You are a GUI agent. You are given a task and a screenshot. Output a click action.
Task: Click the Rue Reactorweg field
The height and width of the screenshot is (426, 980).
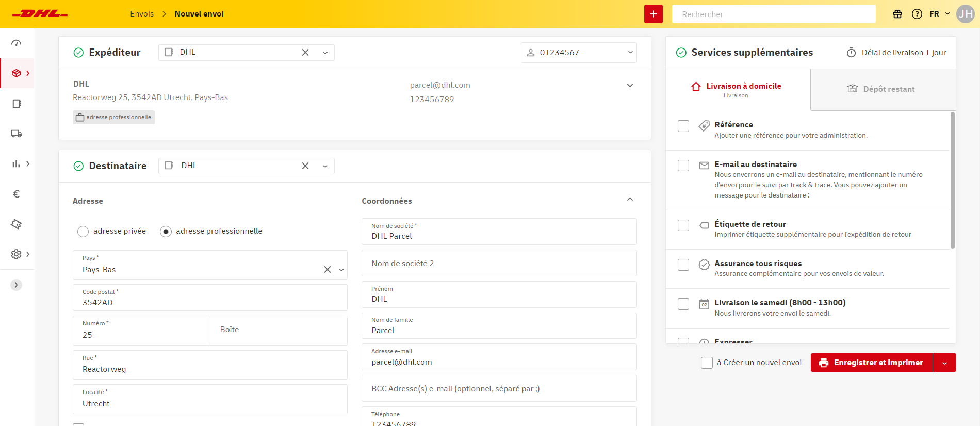[x=210, y=365]
